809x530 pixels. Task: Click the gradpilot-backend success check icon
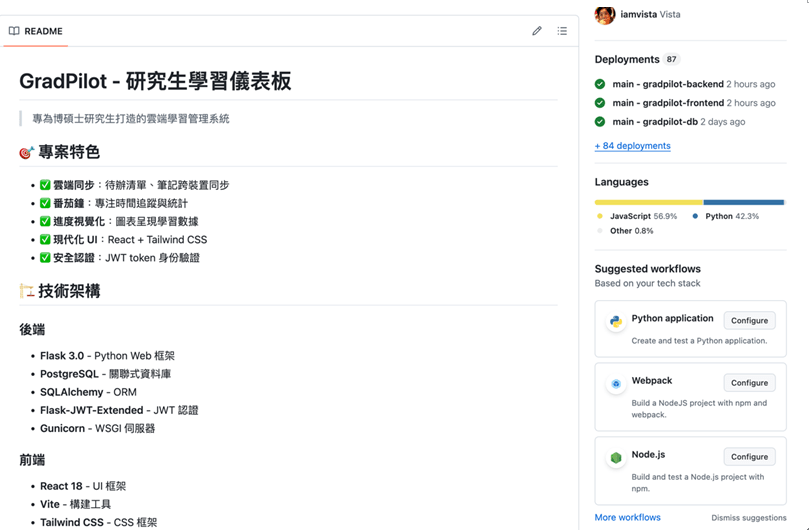(x=600, y=84)
